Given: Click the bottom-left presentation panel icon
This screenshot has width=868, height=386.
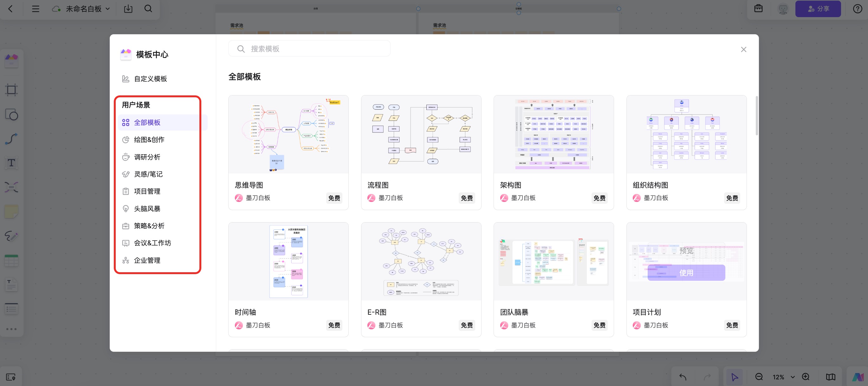Looking at the screenshot, I should click(11, 376).
